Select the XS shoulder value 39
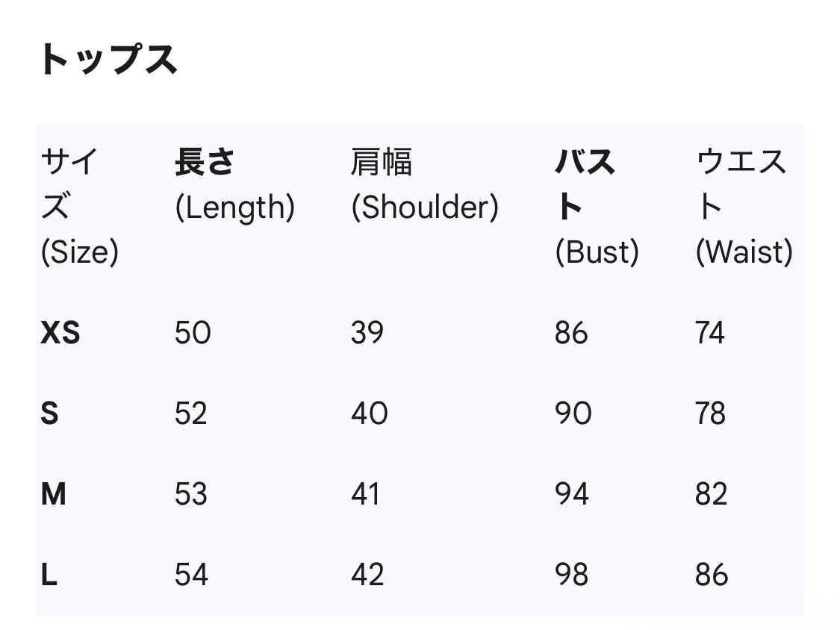The height and width of the screenshot is (630, 840). click(x=367, y=333)
